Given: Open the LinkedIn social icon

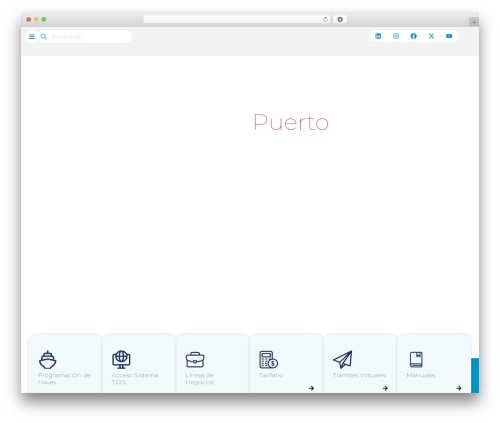Looking at the screenshot, I should (378, 36).
